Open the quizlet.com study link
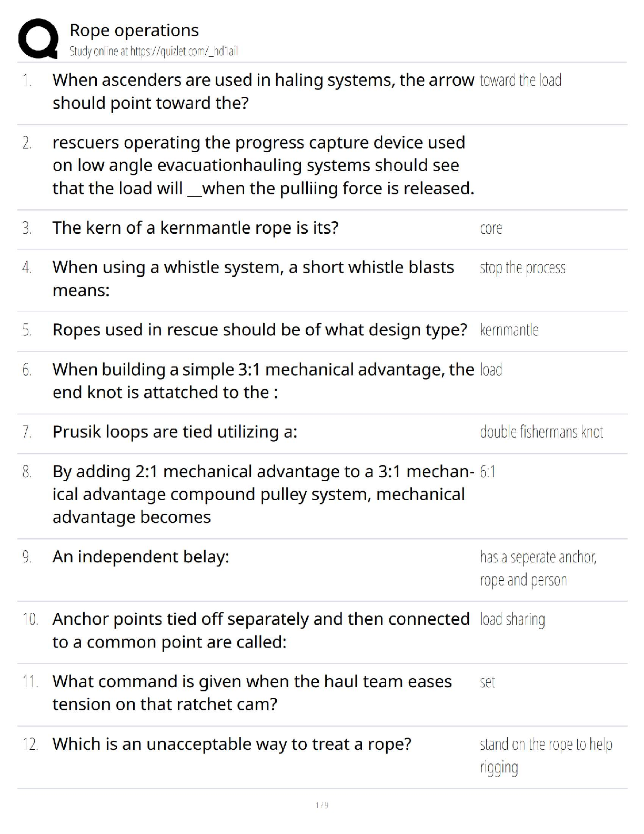 click(154, 51)
